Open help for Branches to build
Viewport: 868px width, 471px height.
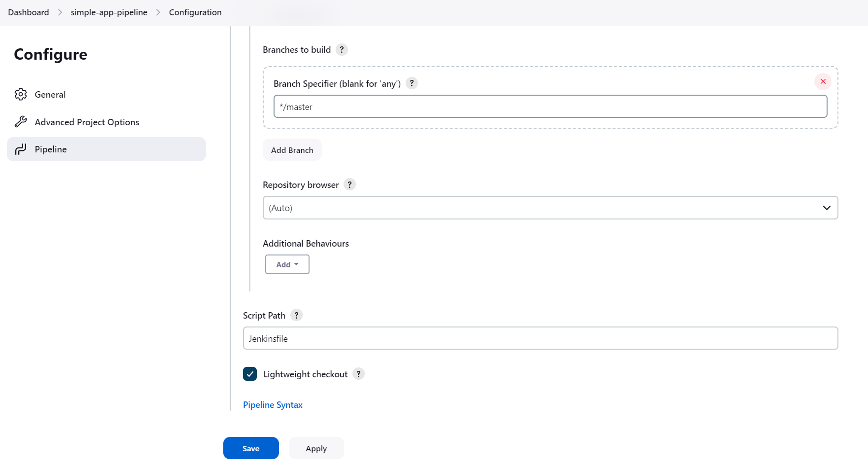click(342, 49)
